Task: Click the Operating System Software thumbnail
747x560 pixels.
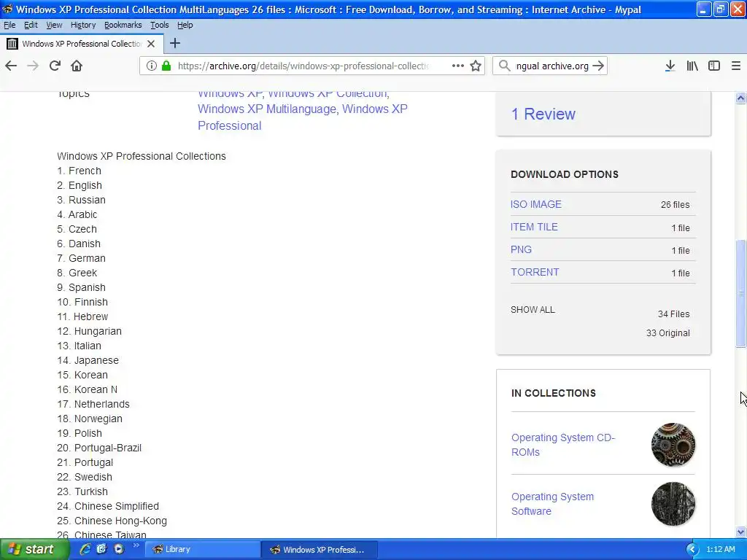Action: pos(673,504)
